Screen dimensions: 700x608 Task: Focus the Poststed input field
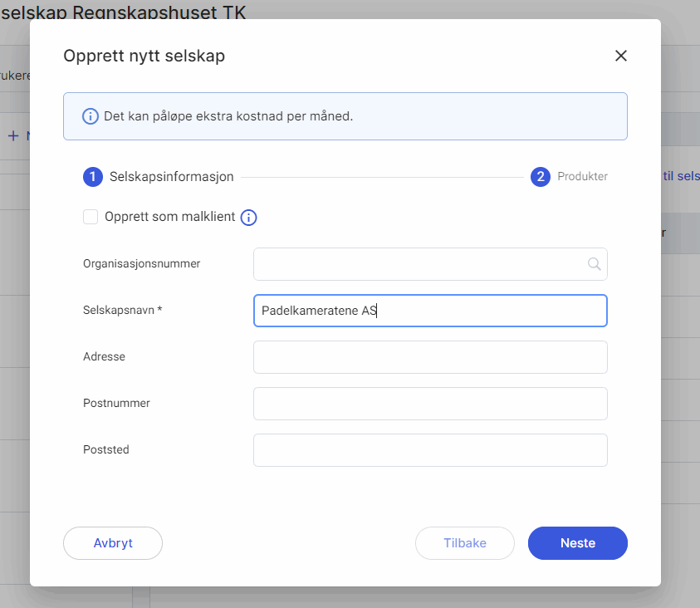pos(430,450)
